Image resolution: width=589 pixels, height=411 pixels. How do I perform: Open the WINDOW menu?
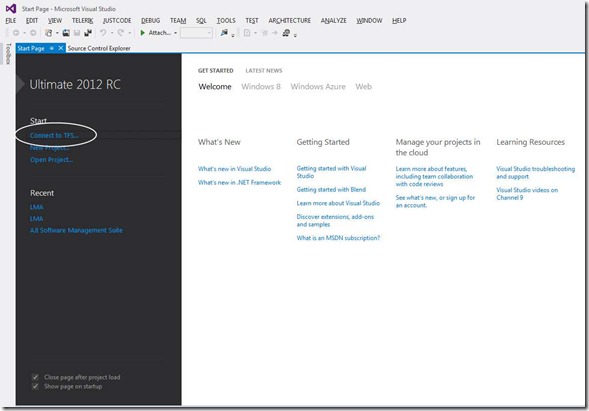tap(369, 21)
